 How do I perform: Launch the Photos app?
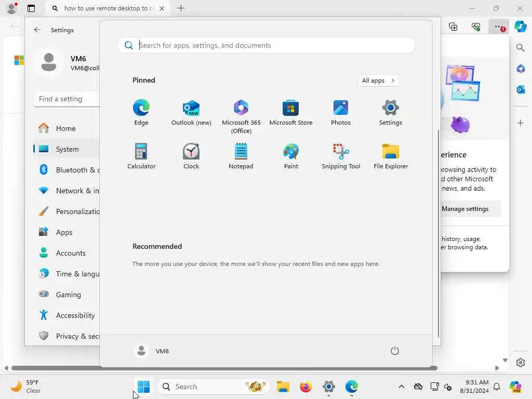tap(341, 113)
